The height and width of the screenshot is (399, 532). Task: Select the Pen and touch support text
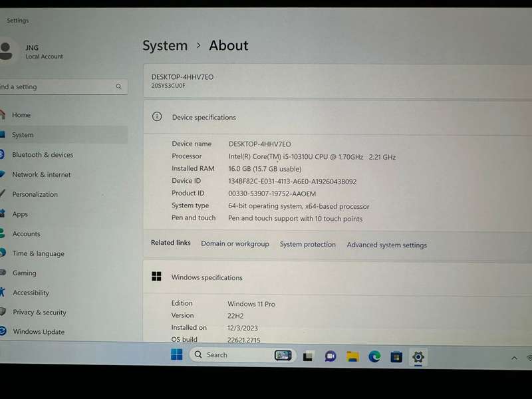click(x=295, y=219)
